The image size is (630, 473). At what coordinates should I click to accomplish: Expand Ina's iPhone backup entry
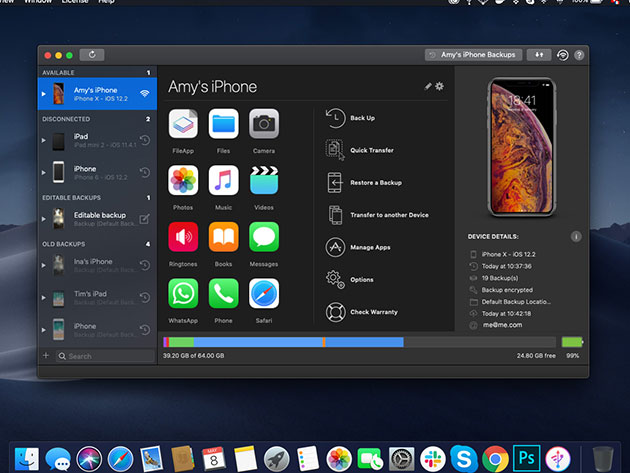coord(43,265)
